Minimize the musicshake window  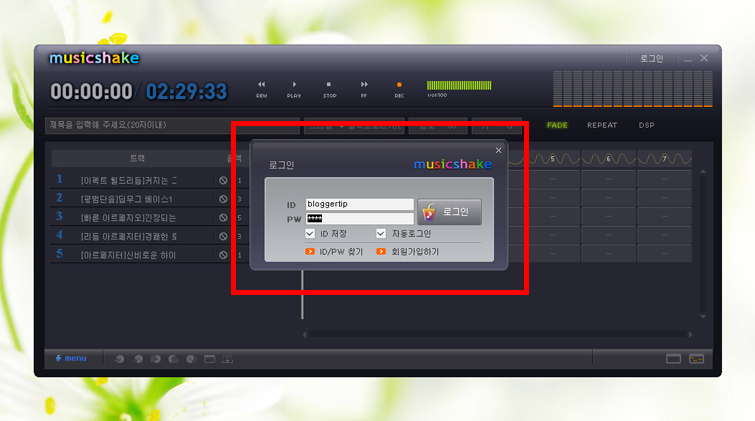coord(688,59)
